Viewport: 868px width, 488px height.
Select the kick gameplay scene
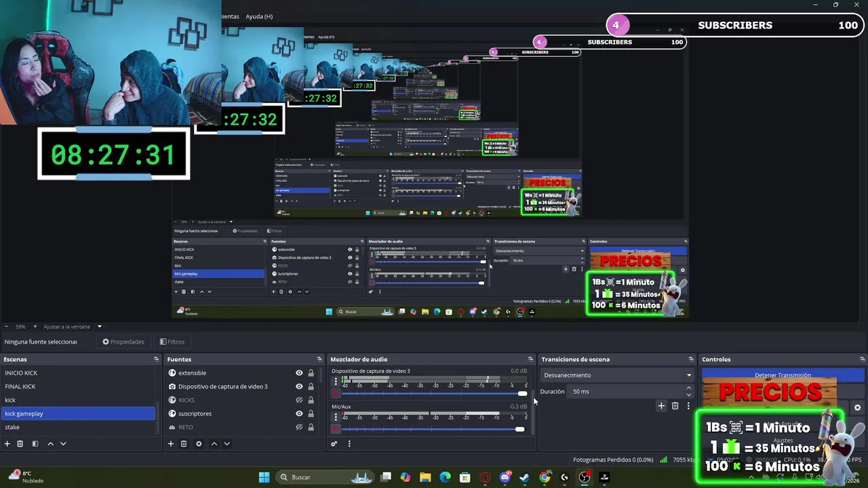pos(79,413)
